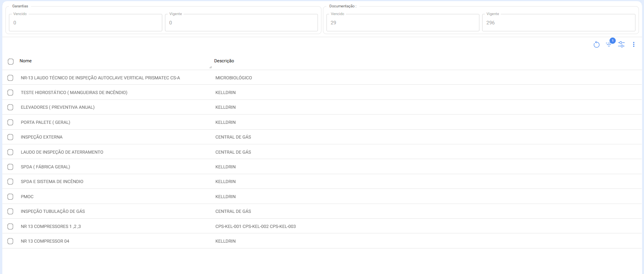Viewport: 644px width, 274px height.
Task: Select text INSPEÇÃO TUBULAÇÃO DE GÁS
Action: [53, 211]
